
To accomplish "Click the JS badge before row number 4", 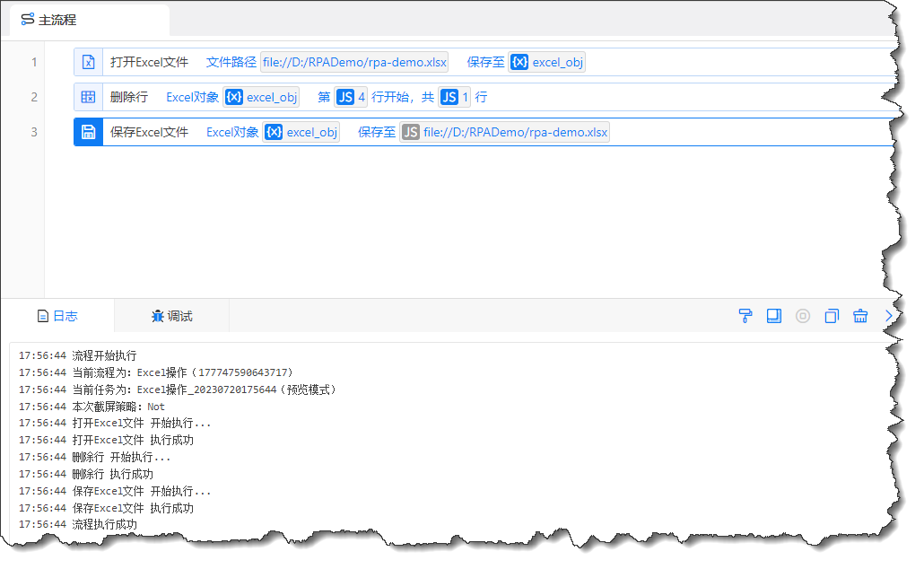I will pos(345,97).
